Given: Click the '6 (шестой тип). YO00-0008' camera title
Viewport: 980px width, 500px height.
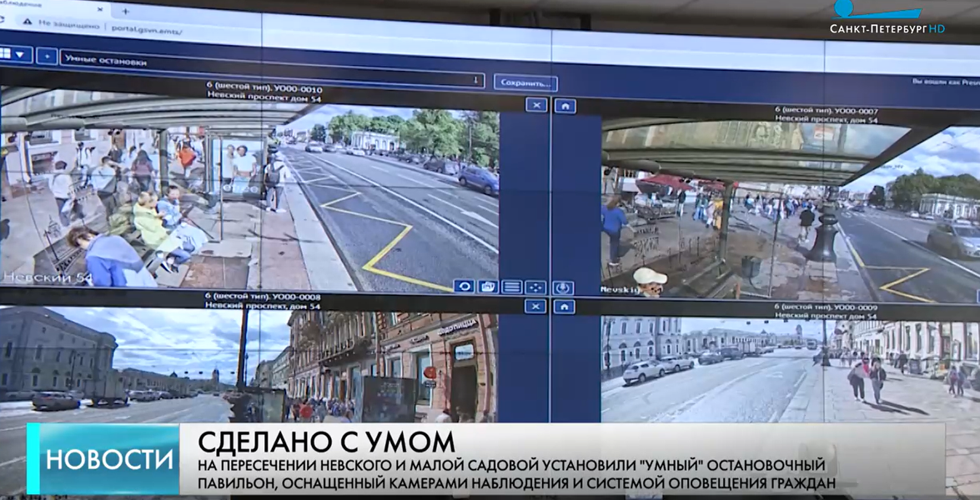Looking at the screenshot, I should 263,297.
